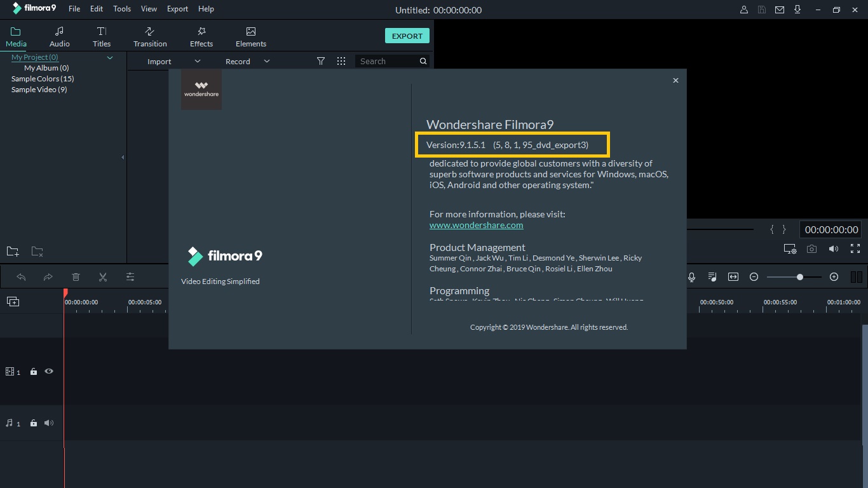
Task: Click the timeline Delete trash icon
Action: [76, 277]
